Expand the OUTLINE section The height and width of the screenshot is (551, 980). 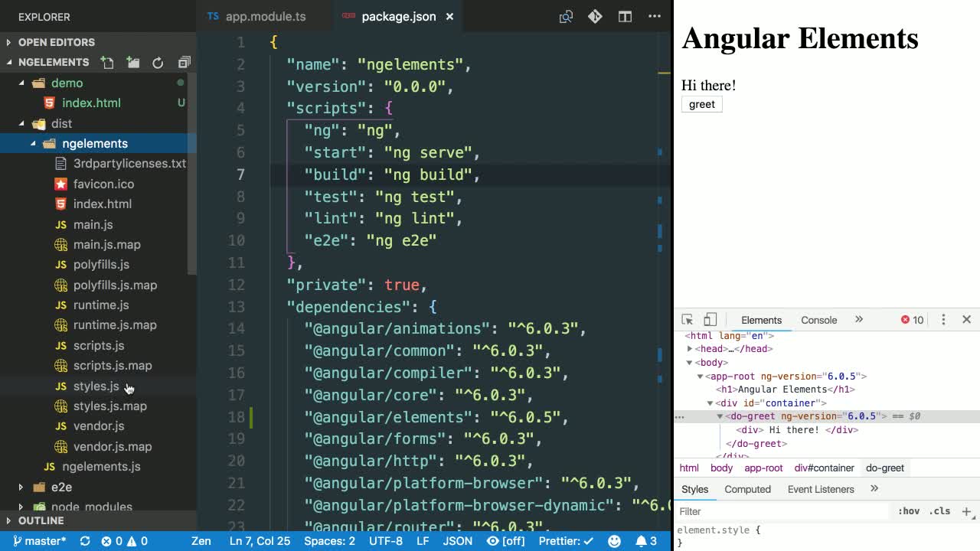click(x=98, y=520)
